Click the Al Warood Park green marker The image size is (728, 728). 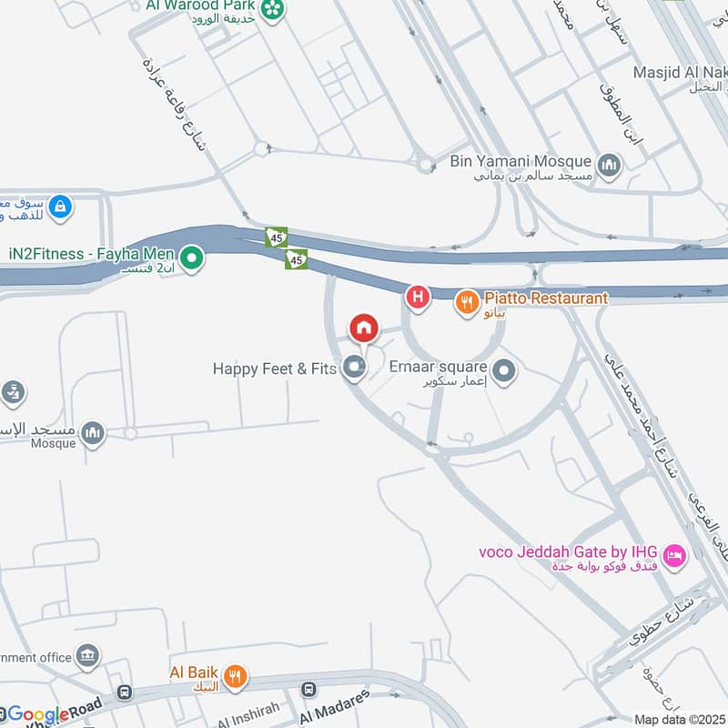[x=272, y=10]
